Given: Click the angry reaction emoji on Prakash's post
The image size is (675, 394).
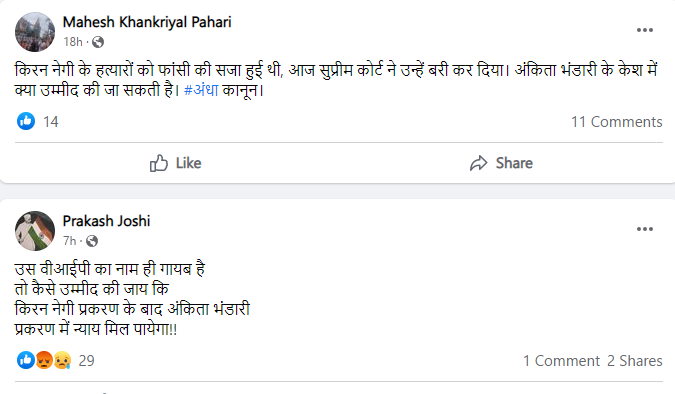Looking at the screenshot, I should point(44,360).
